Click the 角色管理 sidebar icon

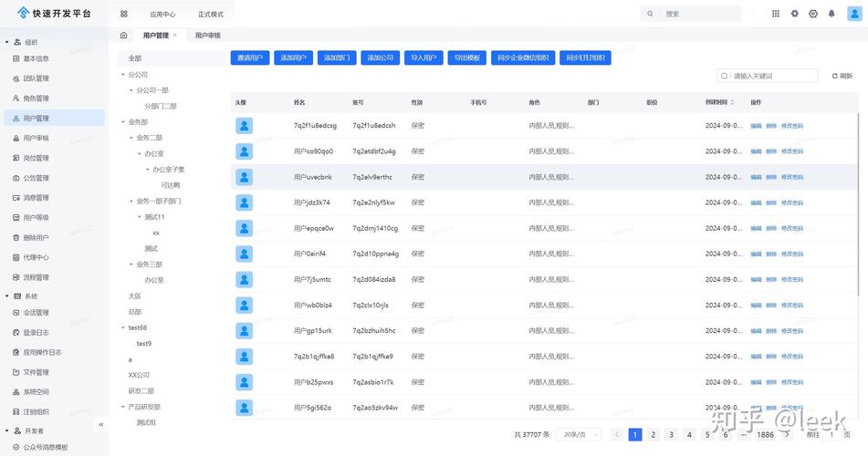pos(16,98)
